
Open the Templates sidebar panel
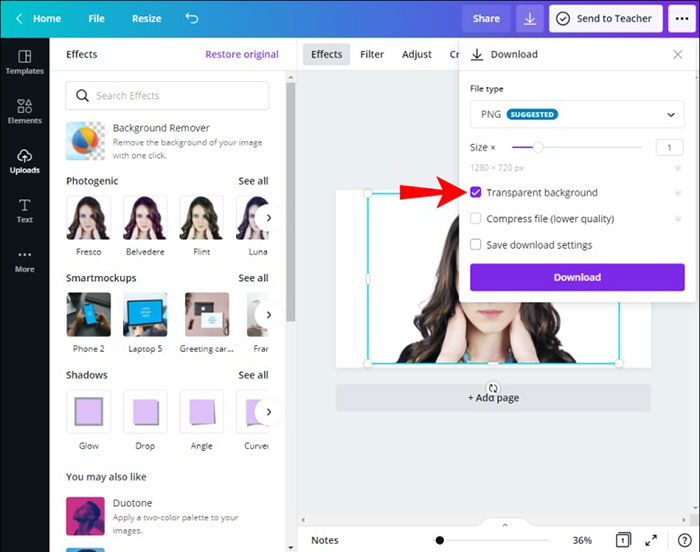[24, 61]
